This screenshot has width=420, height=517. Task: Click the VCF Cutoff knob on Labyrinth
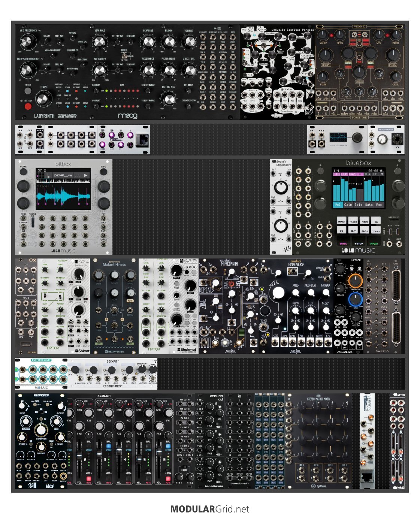[x=100, y=69]
